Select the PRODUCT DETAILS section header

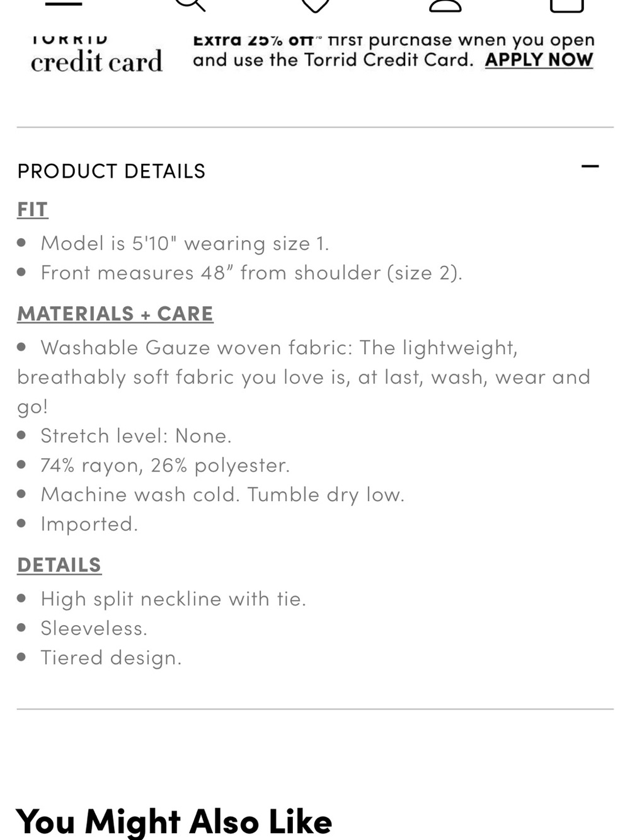pos(112,171)
